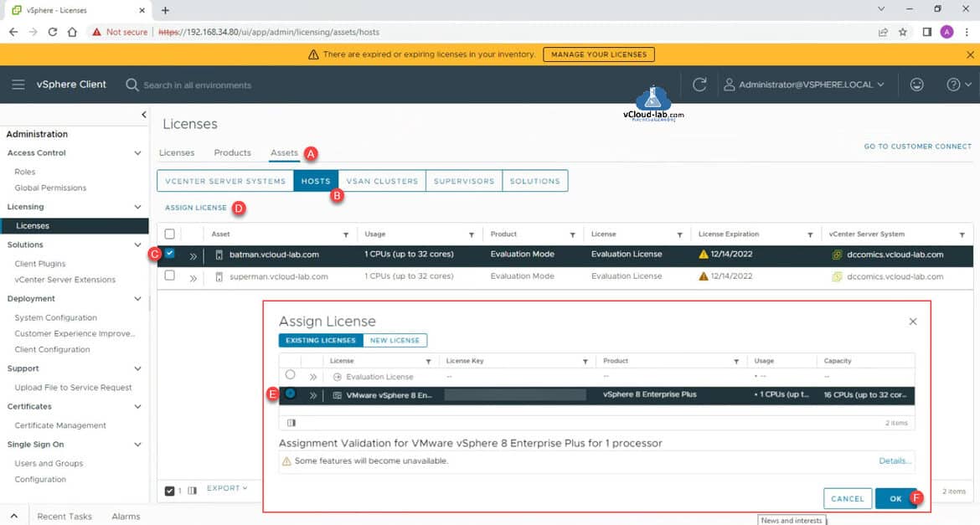
Task: Select VMware vSphere 8 Enterprise Plus radio
Action: (290, 394)
